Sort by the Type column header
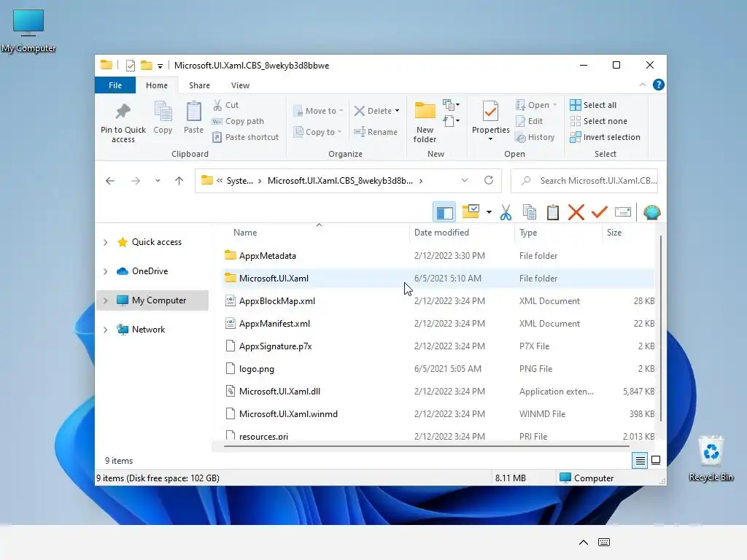 (x=558, y=233)
